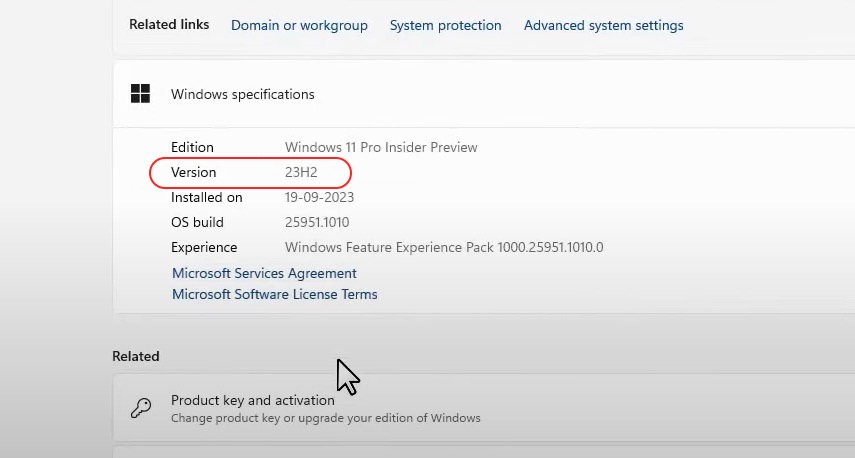Collapse the Windows specifications section header
This screenshot has height=458, width=855.
(x=484, y=94)
